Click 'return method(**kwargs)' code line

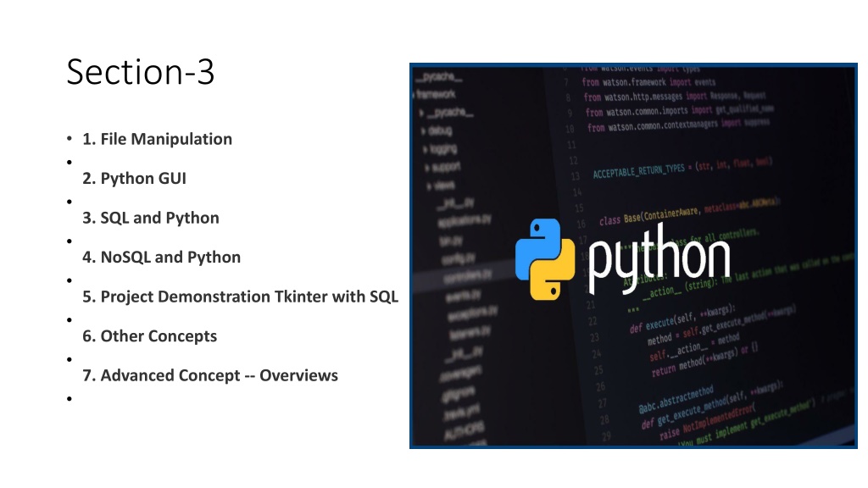704,360
